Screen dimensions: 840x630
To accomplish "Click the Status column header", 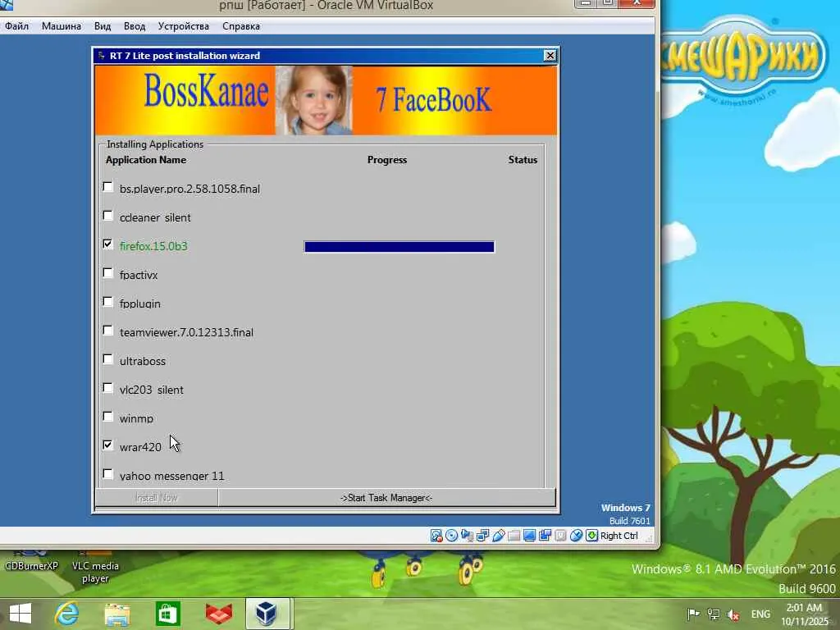I will click(523, 160).
